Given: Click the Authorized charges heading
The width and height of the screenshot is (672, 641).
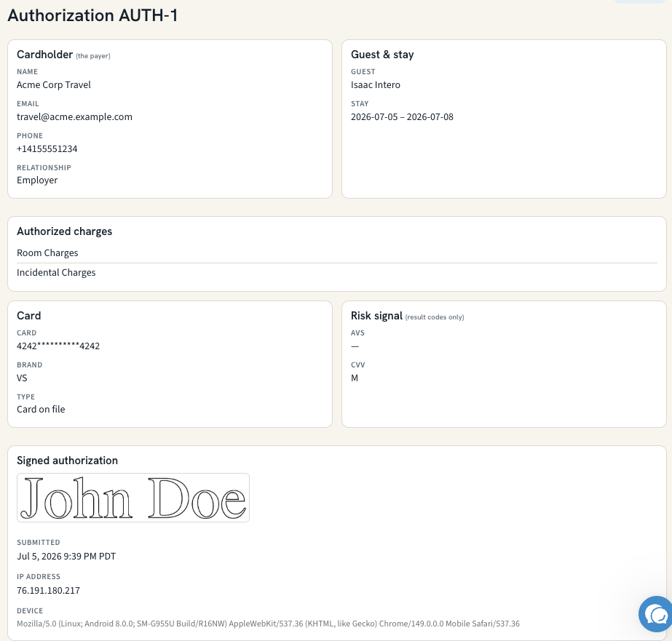Looking at the screenshot, I should pos(64,231).
